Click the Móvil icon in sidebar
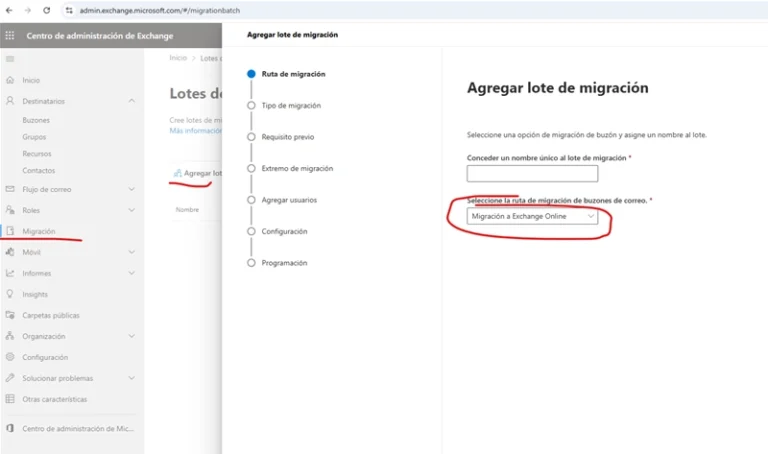The image size is (768, 454). pos(10,252)
